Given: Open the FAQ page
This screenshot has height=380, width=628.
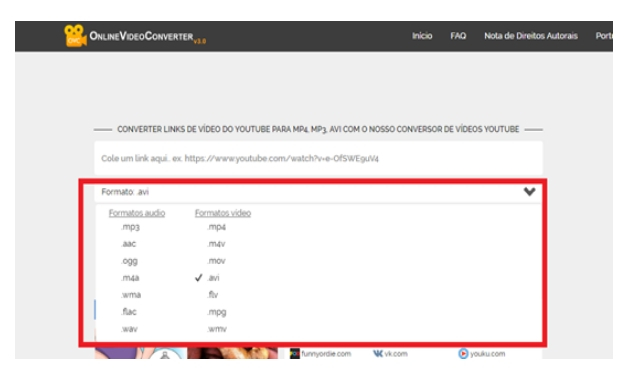Looking at the screenshot, I should click(x=458, y=36).
